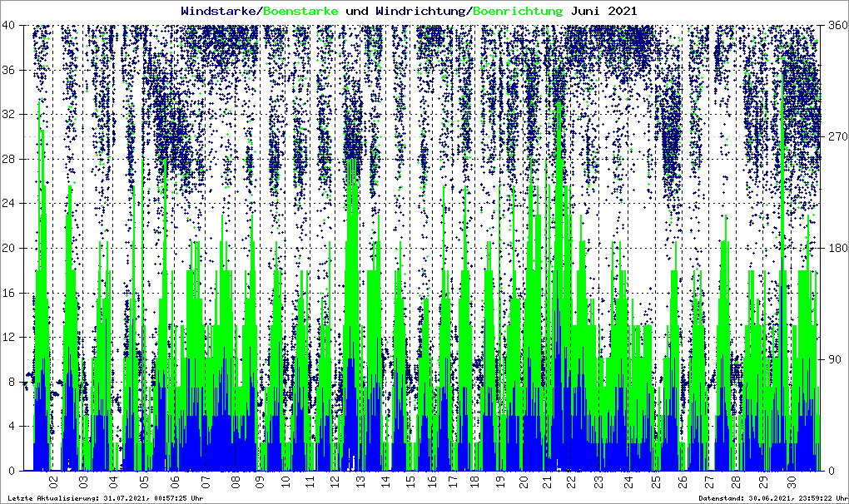Click the 0 label on direction axis

832,471
